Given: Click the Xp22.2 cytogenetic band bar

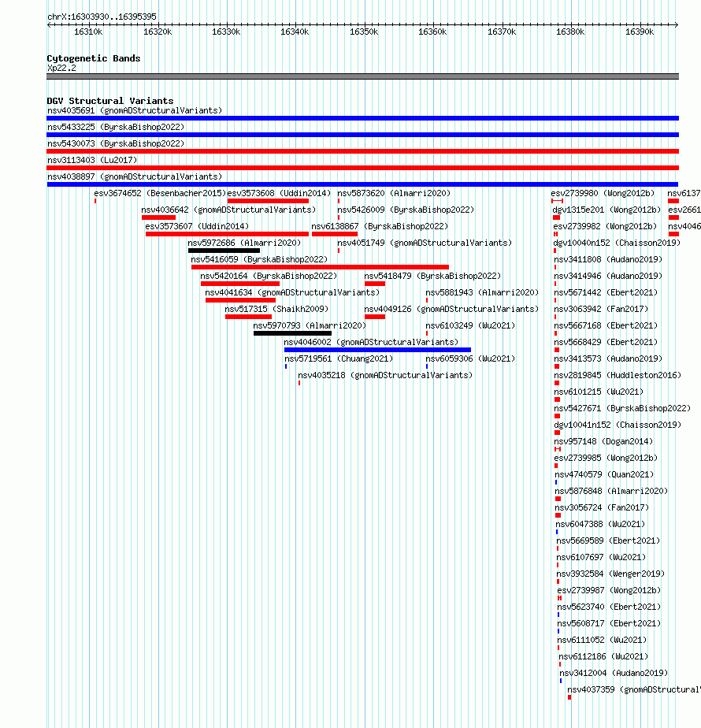Looking at the screenshot, I should coord(362,76).
